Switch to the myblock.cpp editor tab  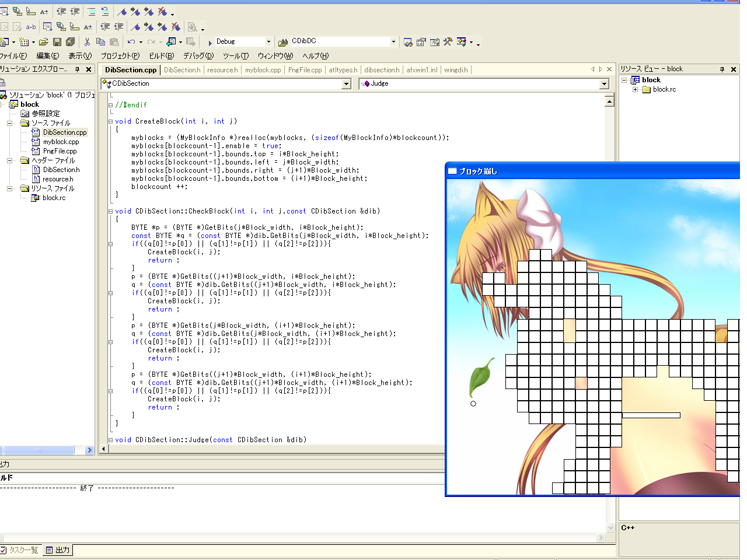263,70
